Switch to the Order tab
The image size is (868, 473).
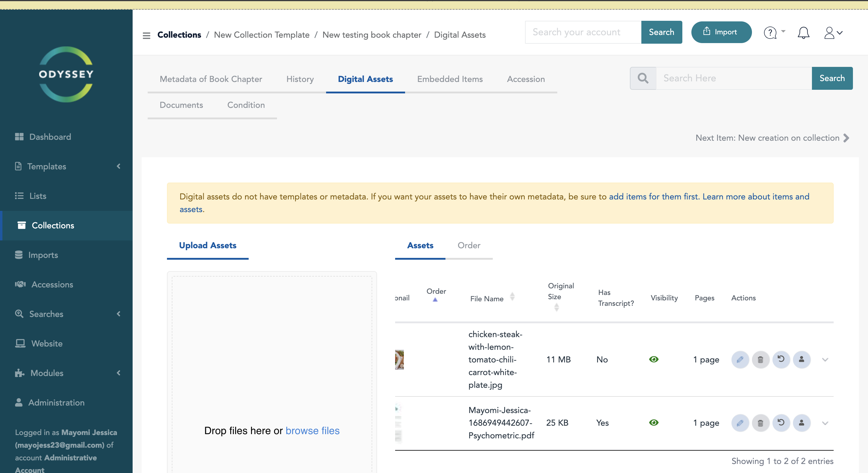[x=469, y=246]
